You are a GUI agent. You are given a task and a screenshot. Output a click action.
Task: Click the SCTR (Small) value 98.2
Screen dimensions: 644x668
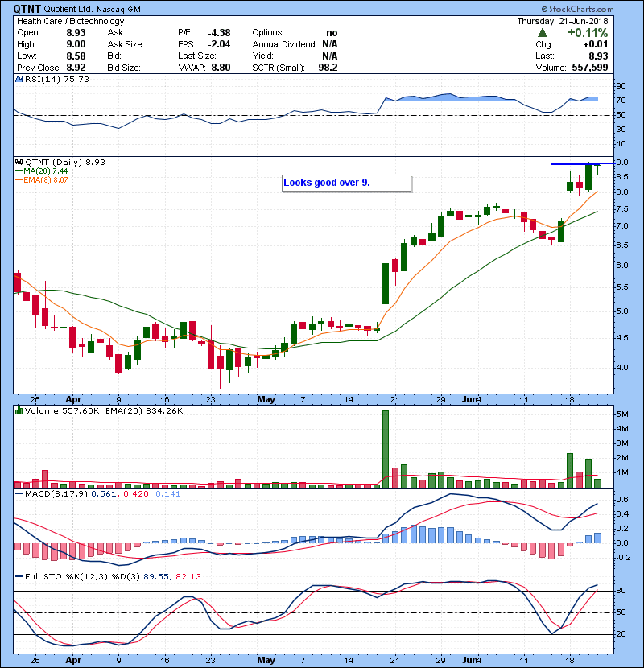pyautogui.click(x=328, y=68)
